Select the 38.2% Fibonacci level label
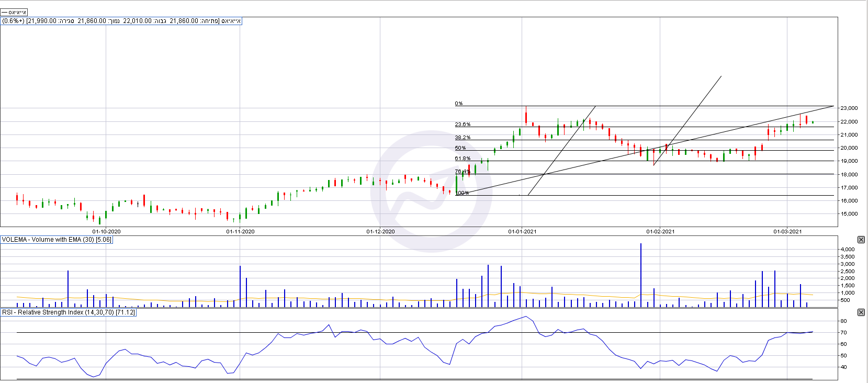This screenshot has height=383, width=868. (463, 138)
